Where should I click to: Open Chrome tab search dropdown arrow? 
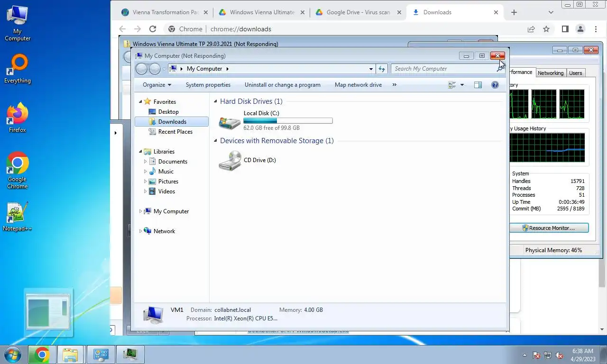coord(551,12)
